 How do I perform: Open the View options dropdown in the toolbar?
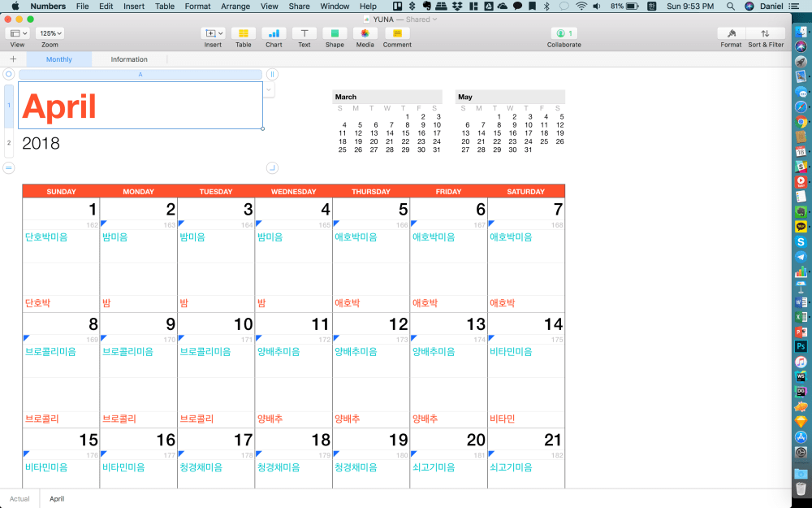pos(16,33)
